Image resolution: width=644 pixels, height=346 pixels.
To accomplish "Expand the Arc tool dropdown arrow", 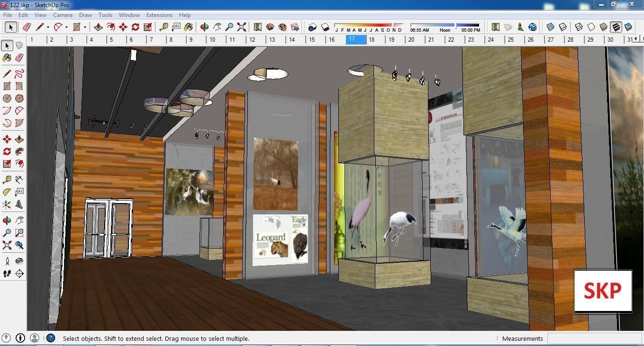I will tap(66, 27).
